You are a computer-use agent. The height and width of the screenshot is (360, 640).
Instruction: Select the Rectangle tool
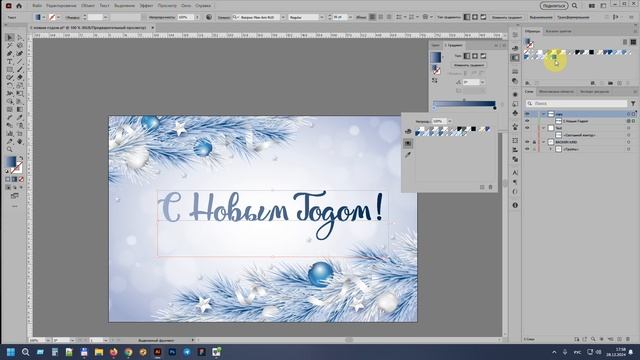pyautogui.click(x=10, y=69)
